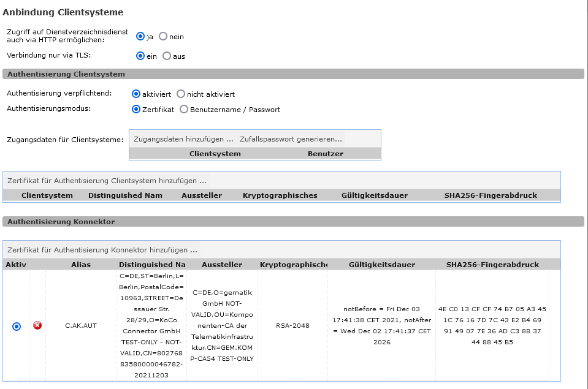Click 'Benutzer' column header in Zugangsdaten table
588x389 pixels.
325,154
